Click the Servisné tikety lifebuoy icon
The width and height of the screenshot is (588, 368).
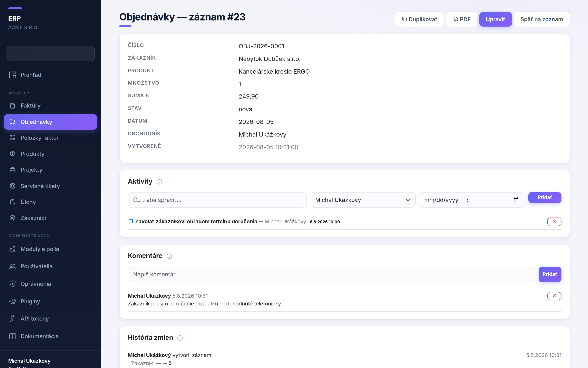(12, 186)
